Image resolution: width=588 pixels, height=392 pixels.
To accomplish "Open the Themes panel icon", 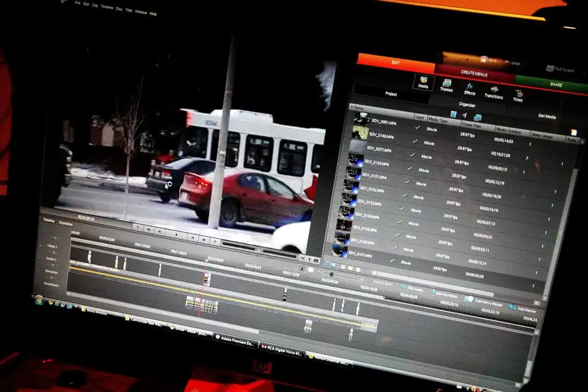I will (x=446, y=86).
